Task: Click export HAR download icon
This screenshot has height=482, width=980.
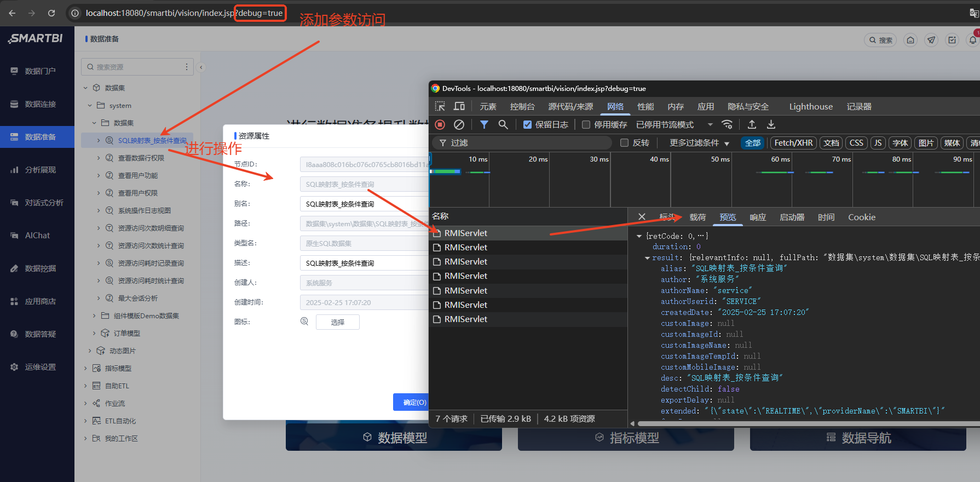Action: pos(771,124)
